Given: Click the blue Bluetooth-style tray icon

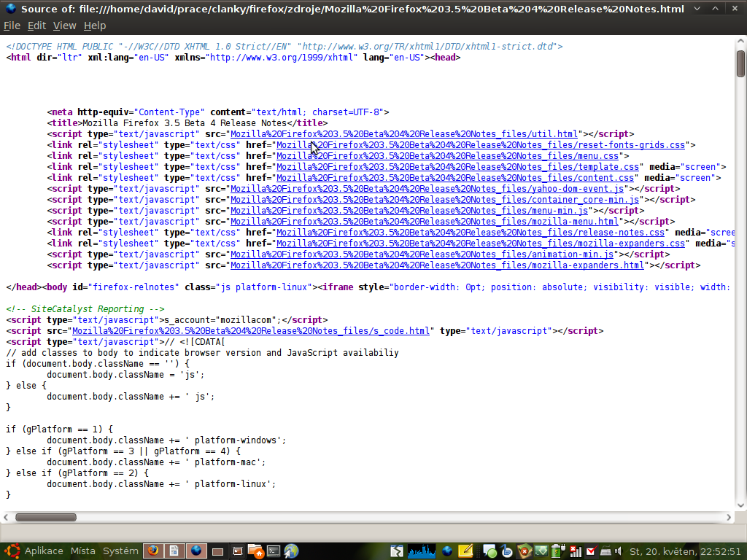Looking at the screenshot, I should click(x=507, y=551).
